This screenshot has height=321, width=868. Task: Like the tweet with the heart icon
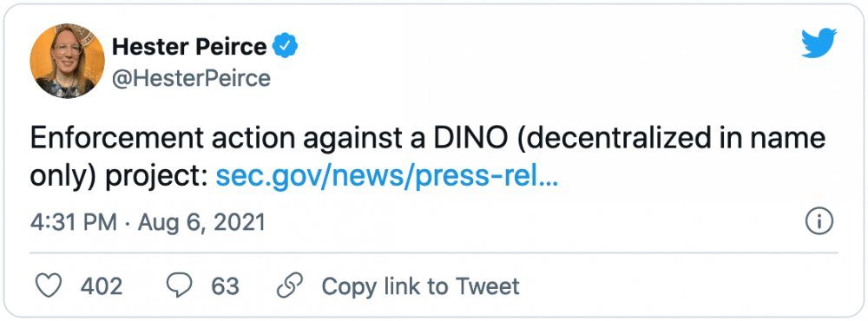pos(49,286)
